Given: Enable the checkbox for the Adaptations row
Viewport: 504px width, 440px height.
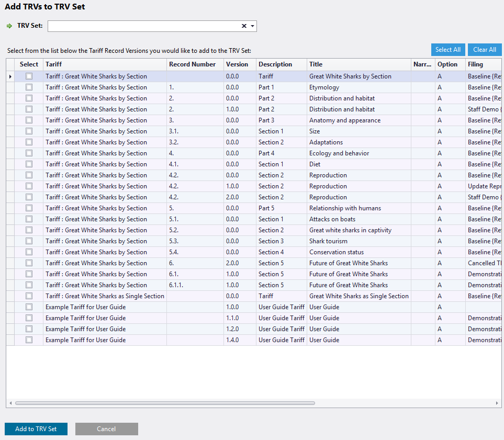Looking at the screenshot, I should [x=29, y=142].
